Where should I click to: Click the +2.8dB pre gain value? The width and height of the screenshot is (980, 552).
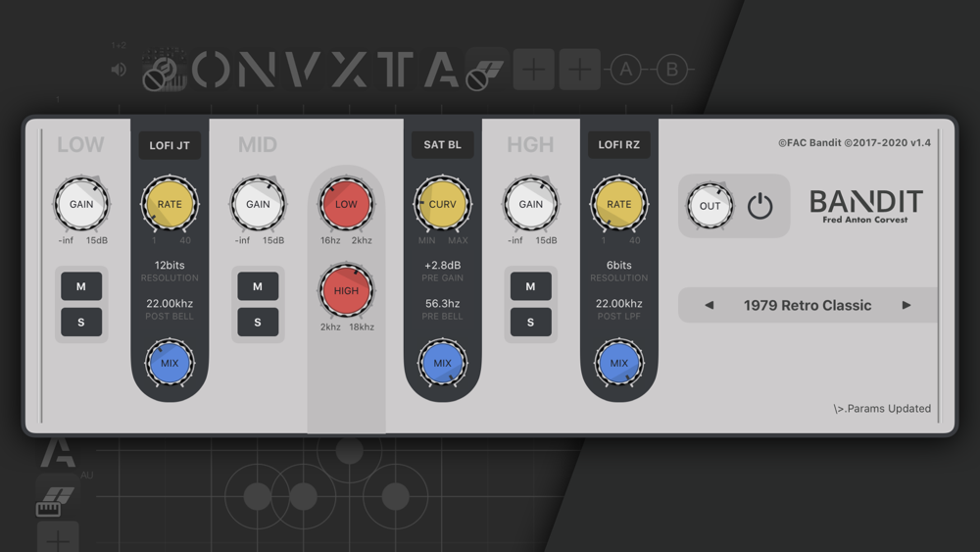click(x=443, y=265)
